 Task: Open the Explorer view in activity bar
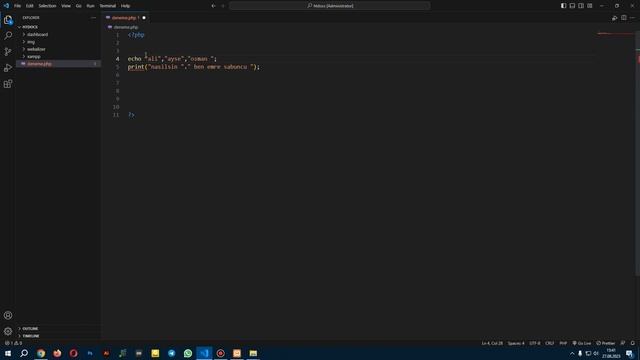coord(8,20)
